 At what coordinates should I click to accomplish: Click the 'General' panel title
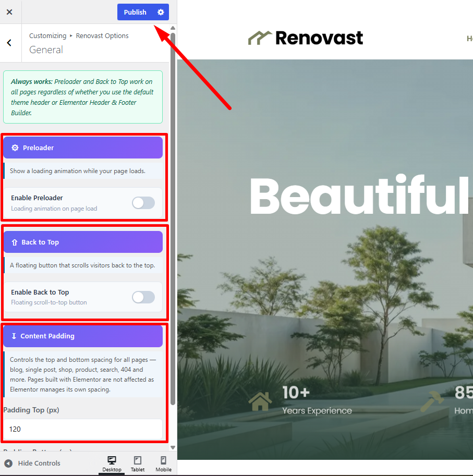click(x=46, y=50)
